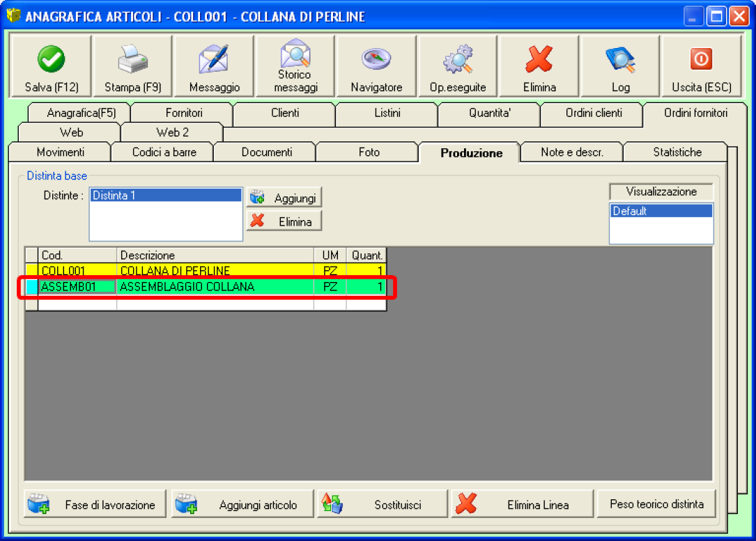Open the Messaggio pen-and-envelope icon

(214, 61)
